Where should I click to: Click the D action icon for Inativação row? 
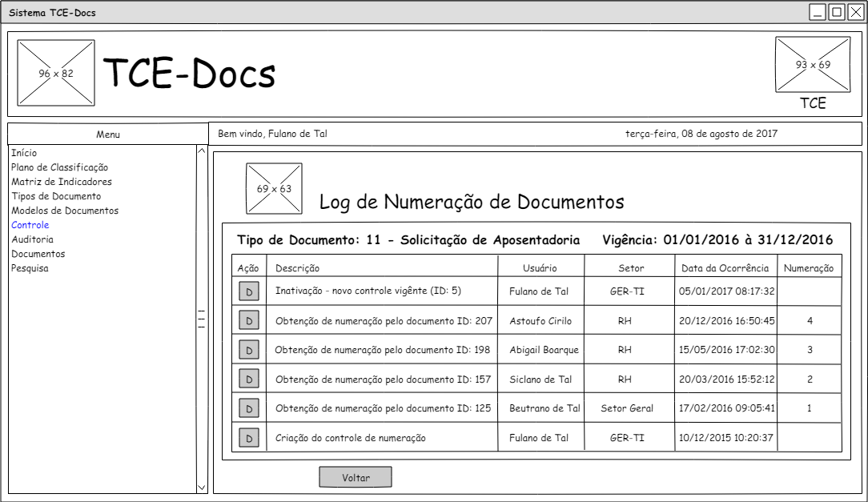click(x=248, y=291)
